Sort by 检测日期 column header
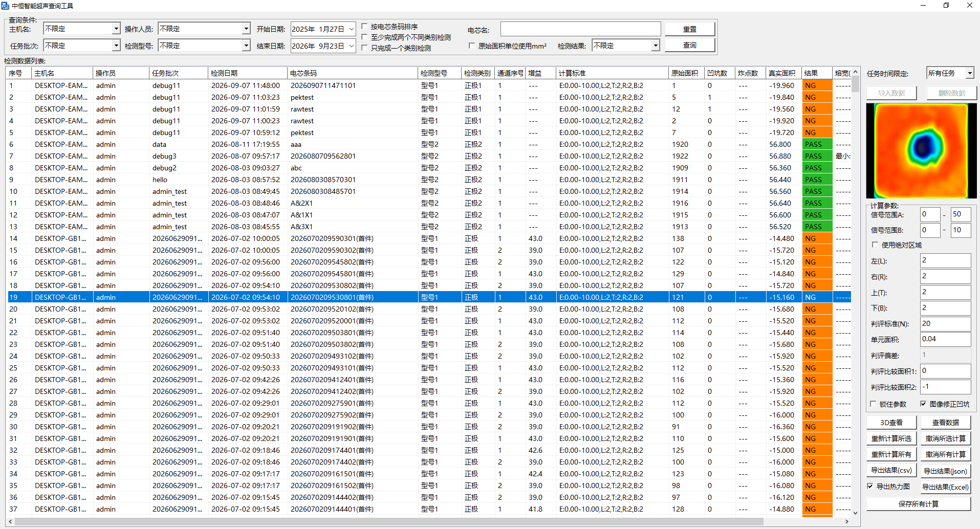The image size is (980, 529). pos(248,73)
